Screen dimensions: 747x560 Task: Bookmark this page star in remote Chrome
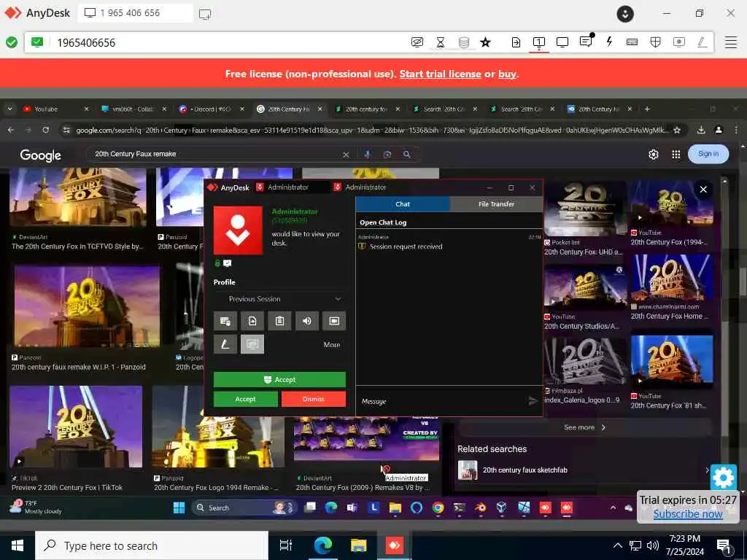(x=677, y=130)
